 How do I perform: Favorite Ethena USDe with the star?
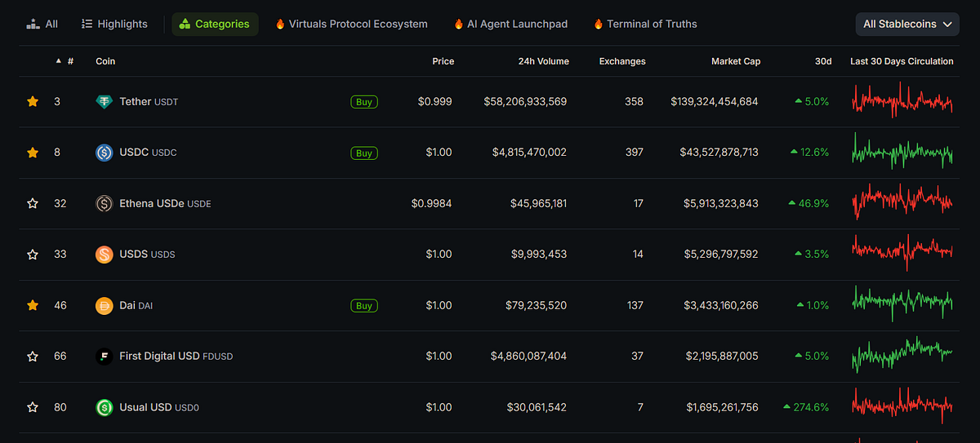coord(33,204)
